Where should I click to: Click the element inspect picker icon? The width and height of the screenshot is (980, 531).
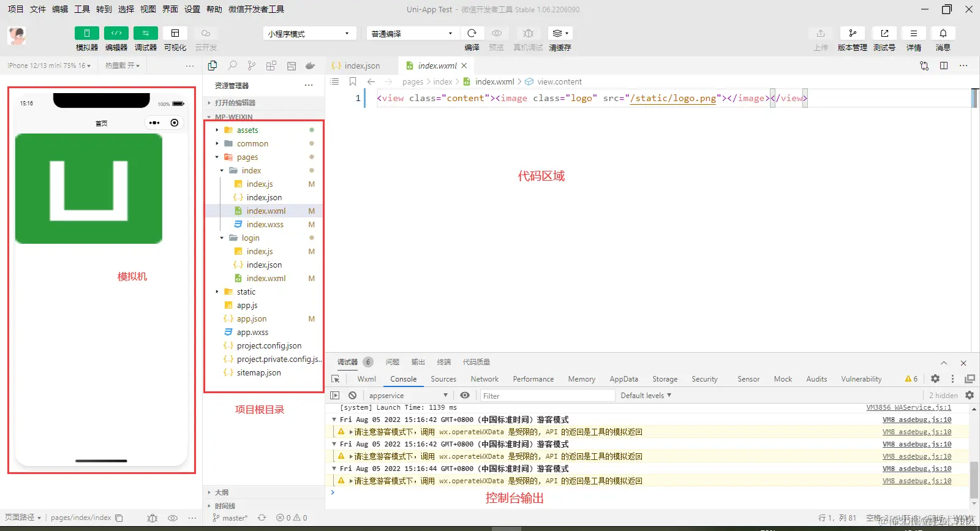[x=336, y=379]
